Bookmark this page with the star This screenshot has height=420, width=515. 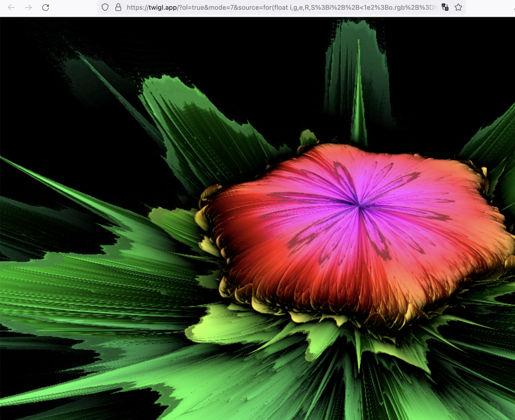point(458,7)
